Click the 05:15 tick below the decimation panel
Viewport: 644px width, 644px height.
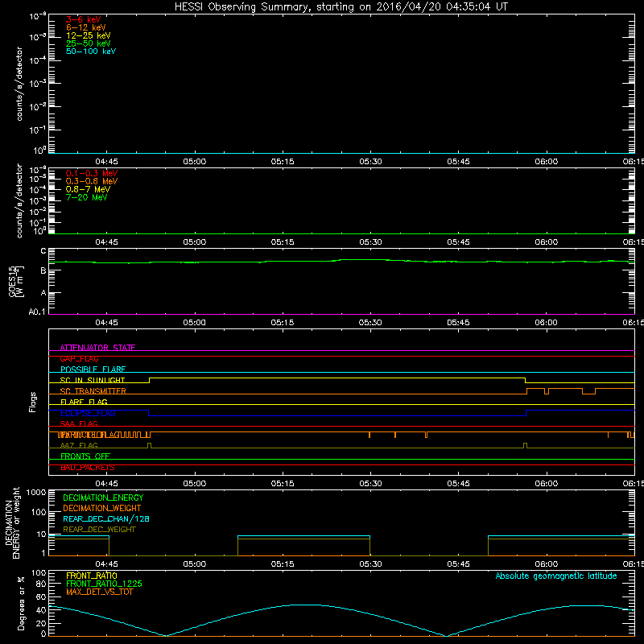(x=283, y=564)
